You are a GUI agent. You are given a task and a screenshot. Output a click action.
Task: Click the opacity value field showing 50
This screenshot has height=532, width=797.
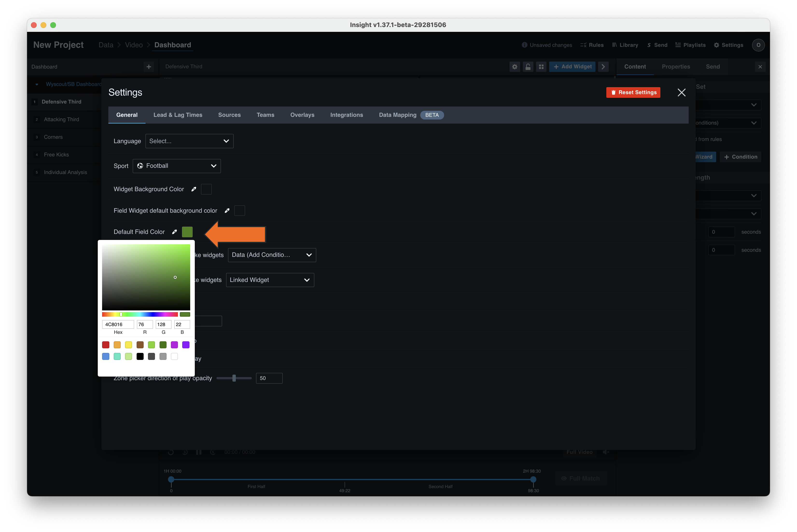tap(269, 378)
